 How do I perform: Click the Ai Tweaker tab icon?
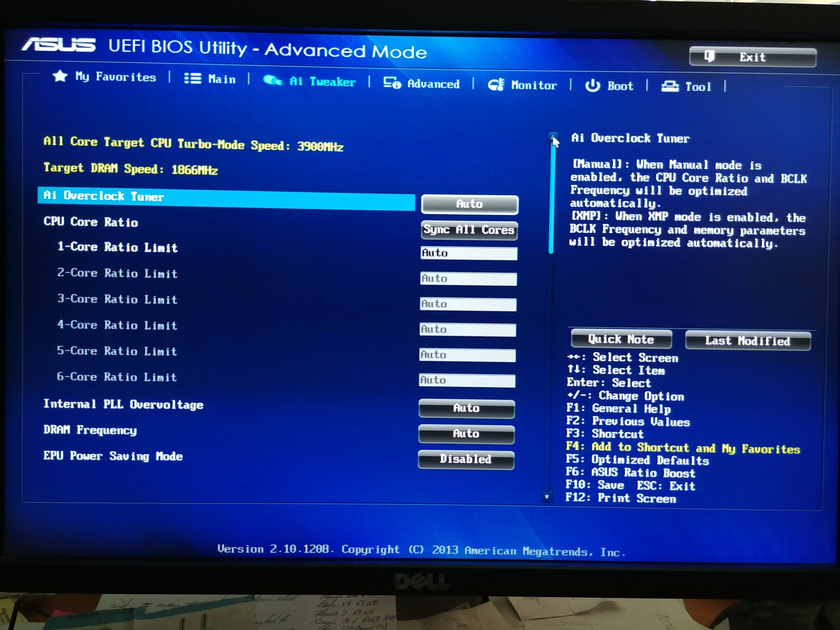point(273,80)
